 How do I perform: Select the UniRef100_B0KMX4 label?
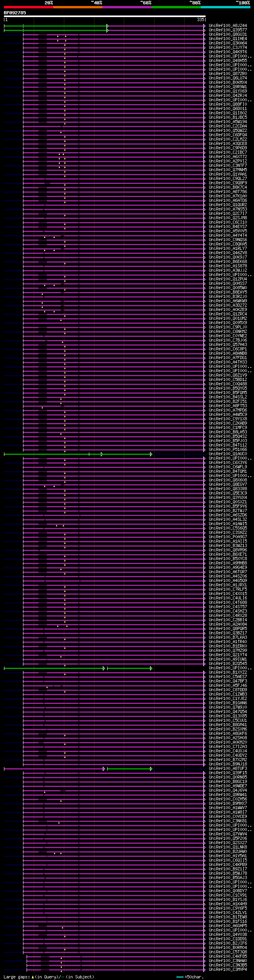pos(228,83)
